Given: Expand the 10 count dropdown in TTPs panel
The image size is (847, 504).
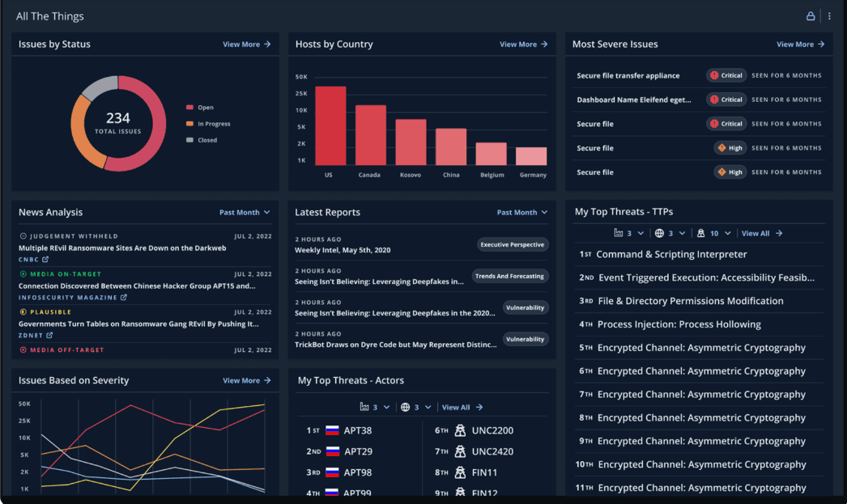Looking at the screenshot, I should click(x=719, y=233).
